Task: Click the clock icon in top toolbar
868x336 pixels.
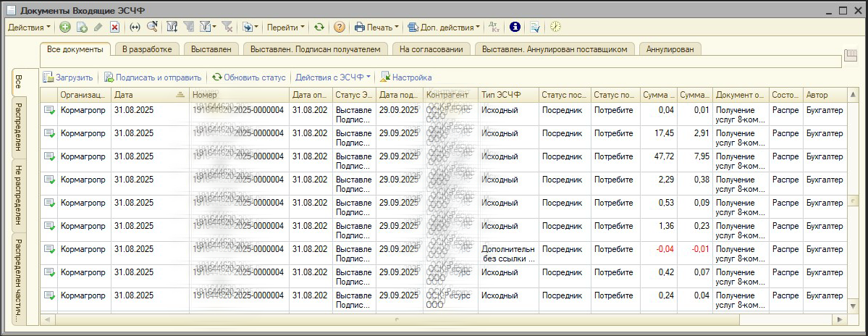Action: click(x=555, y=28)
